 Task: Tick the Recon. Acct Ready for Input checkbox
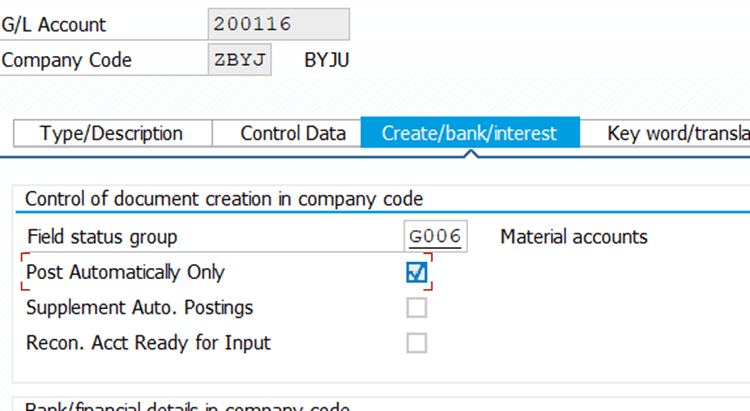(417, 343)
